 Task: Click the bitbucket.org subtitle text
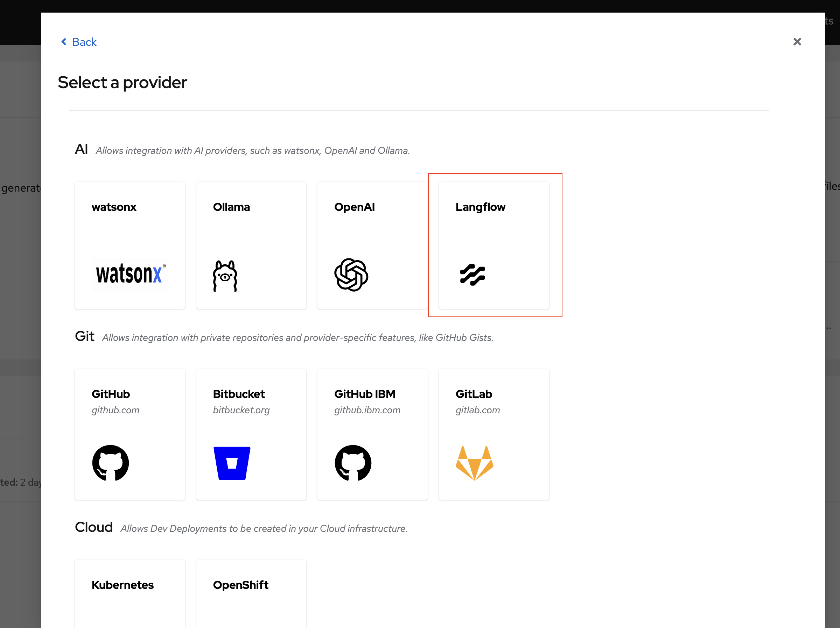(241, 410)
